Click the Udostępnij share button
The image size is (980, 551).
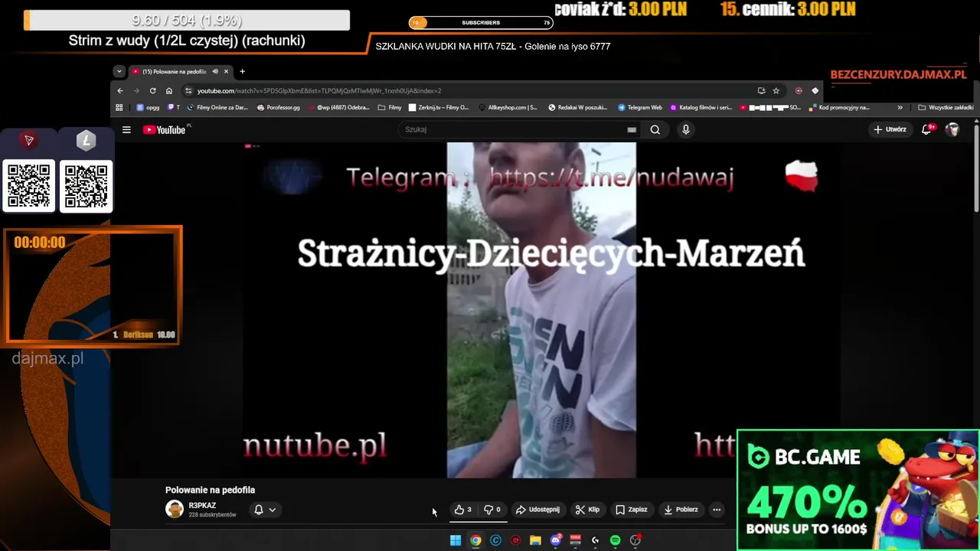click(x=538, y=510)
